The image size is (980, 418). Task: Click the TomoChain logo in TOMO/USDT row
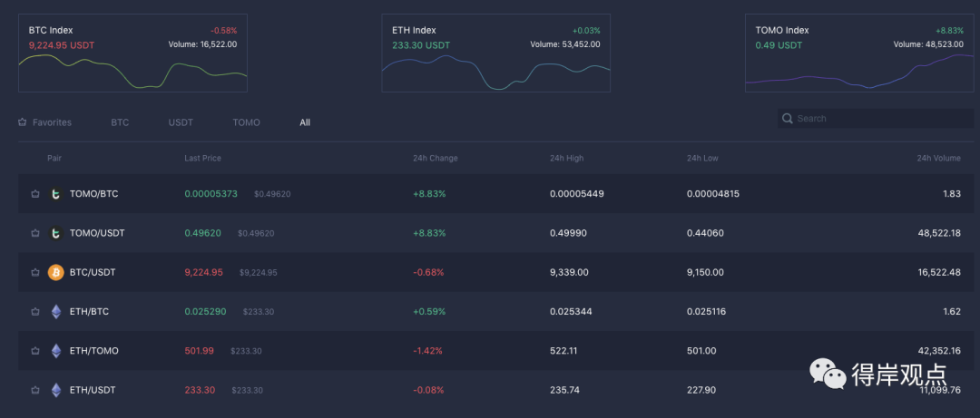pyautogui.click(x=55, y=233)
